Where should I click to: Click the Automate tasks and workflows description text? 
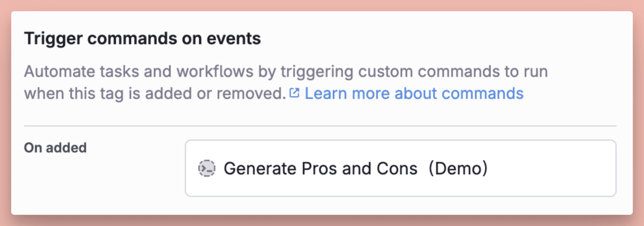pyautogui.click(x=286, y=72)
